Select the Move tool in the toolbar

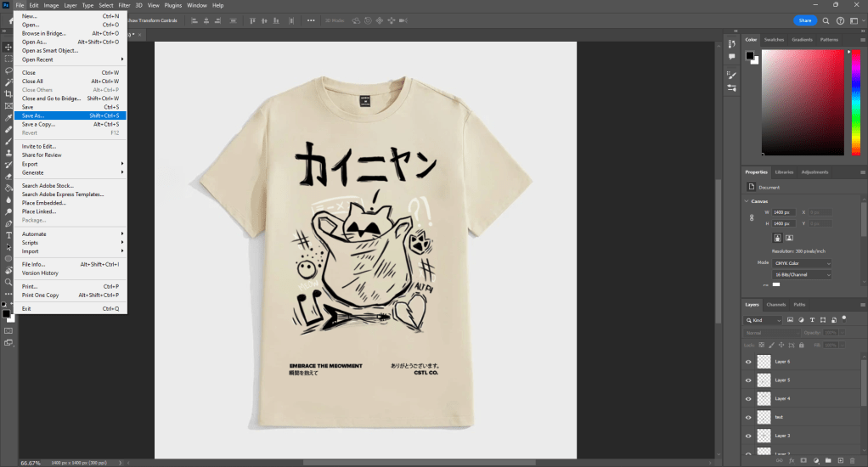click(8, 48)
